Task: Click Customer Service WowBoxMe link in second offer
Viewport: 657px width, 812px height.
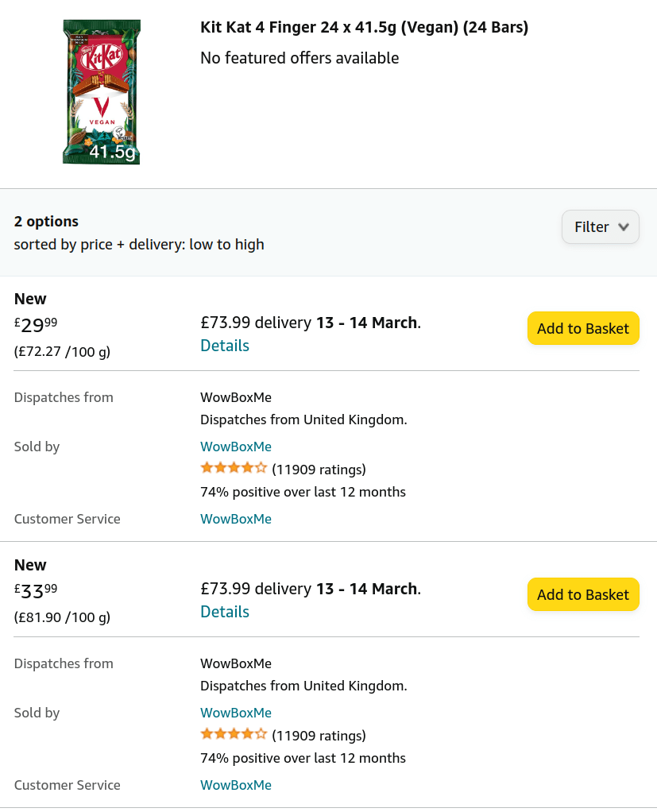Action: coord(236,785)
